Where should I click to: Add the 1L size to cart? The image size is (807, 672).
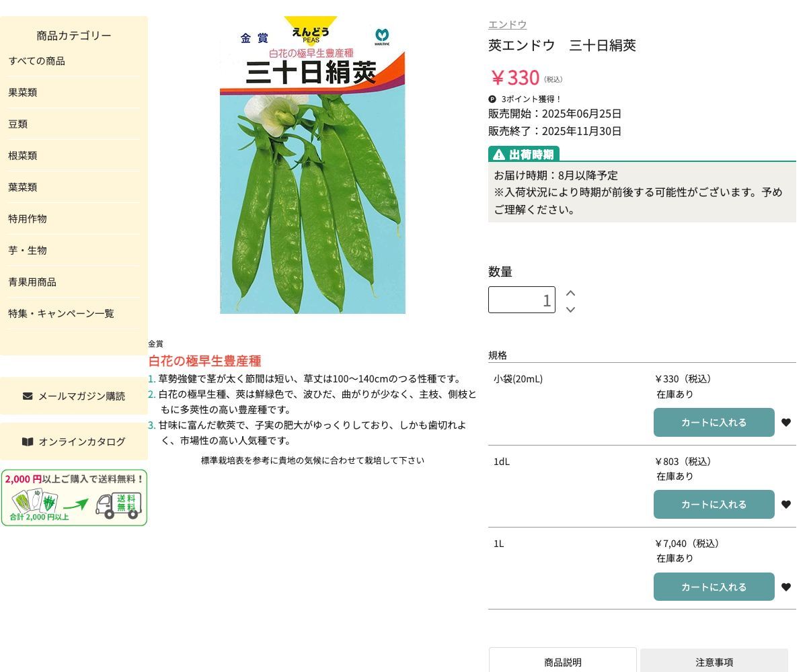(714, 587)
